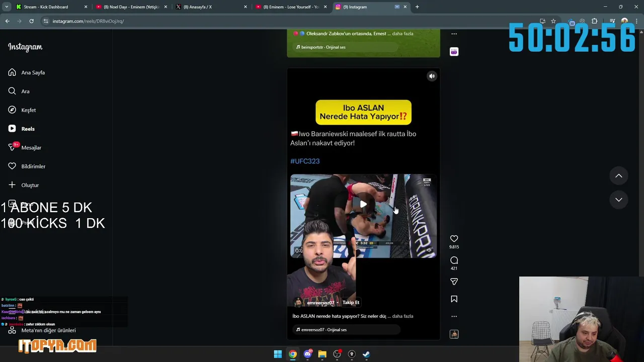Close the Anasayfa / X tab

pos(246,7)
